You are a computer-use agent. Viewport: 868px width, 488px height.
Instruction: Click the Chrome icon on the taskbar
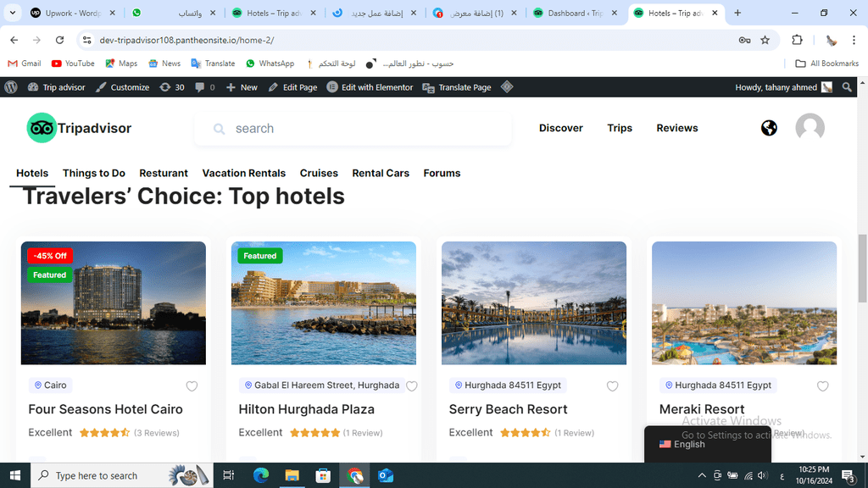355,475
